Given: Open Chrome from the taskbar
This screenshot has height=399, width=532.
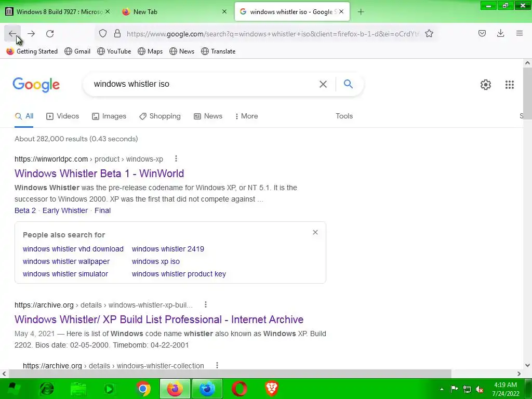Looking at the screenshot, I should point(143,389).
